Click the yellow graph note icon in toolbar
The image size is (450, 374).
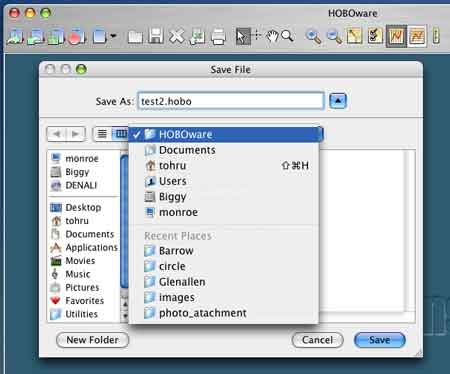tap(354, 36)
